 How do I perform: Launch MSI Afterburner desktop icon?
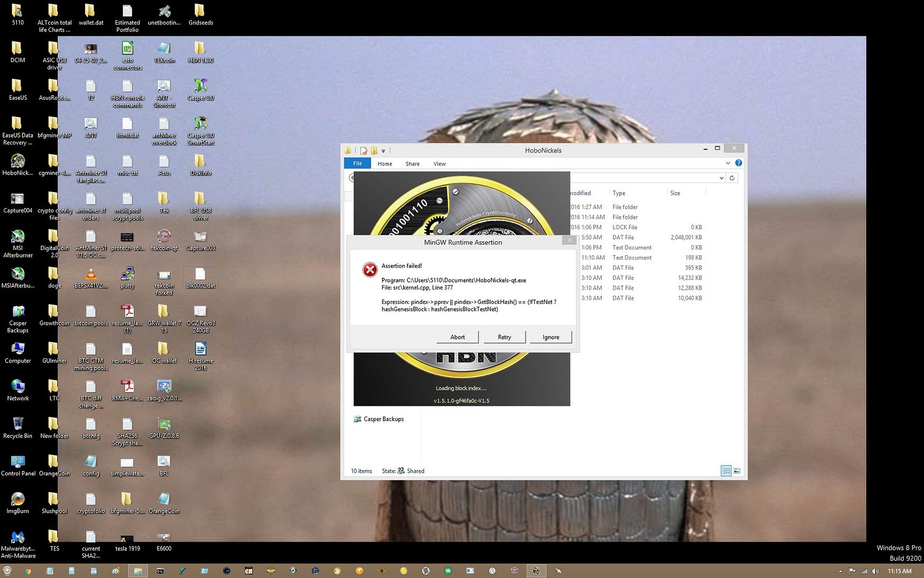point(18,244)
